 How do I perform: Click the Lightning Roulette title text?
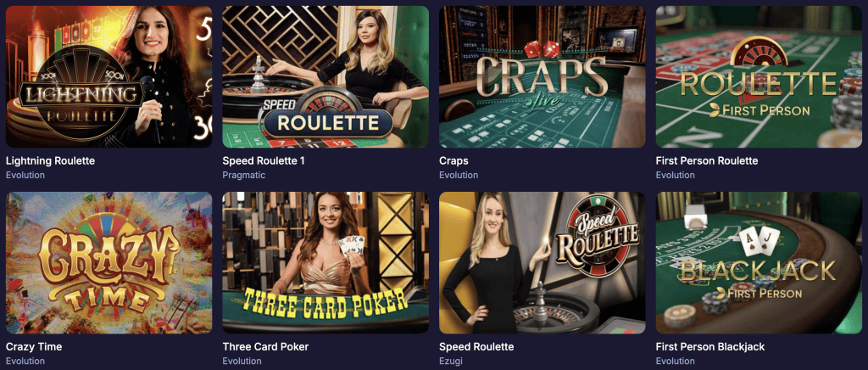point(50,161)
